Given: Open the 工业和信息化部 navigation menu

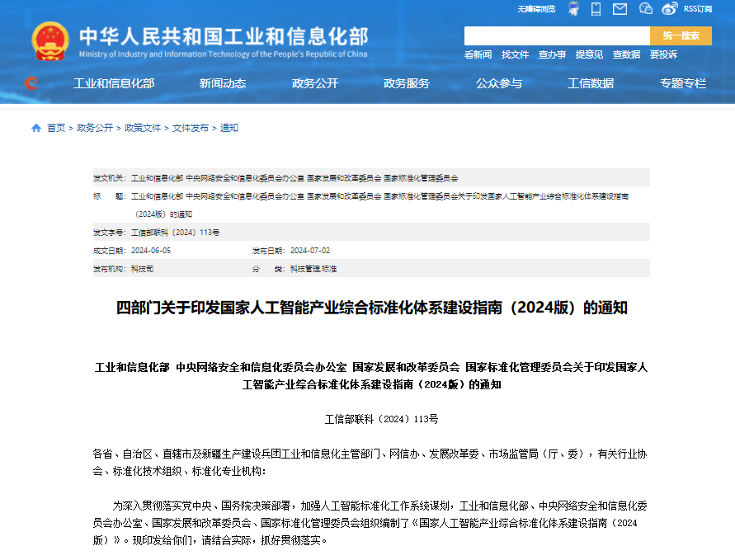Looking at the screenshot, I should tap(114, 83).
